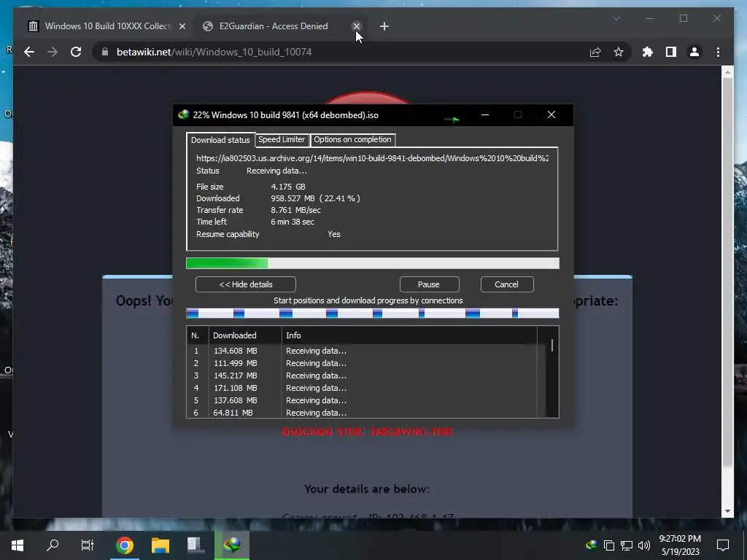Share this page via the share icon
This screenshot has width=747, height=560.
click(595, 52)
